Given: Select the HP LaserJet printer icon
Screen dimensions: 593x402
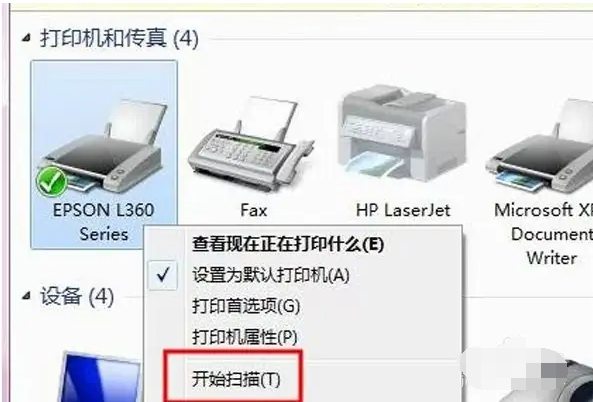Looking at the screenshot, I should coord(402,134).
